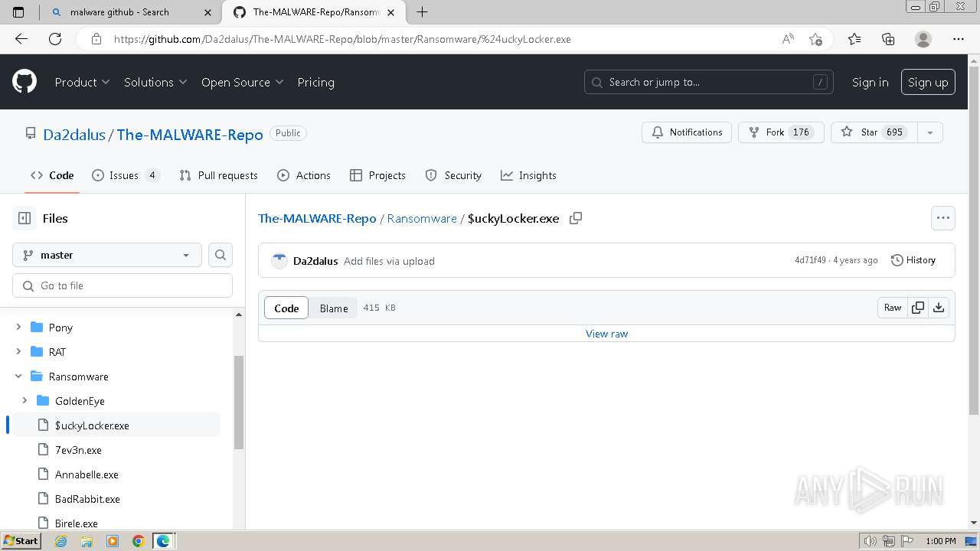Open the Projects tab

tap(377, 175)
